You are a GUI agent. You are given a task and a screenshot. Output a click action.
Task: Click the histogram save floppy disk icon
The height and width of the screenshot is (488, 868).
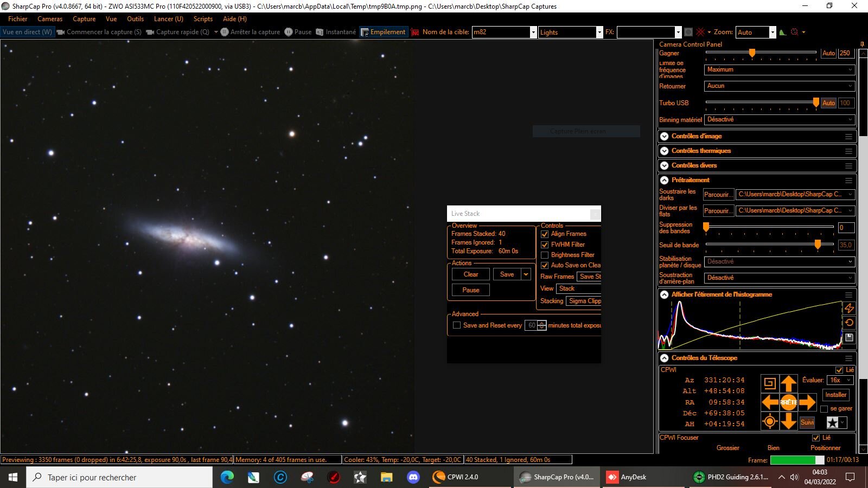(x=850, y=337)
